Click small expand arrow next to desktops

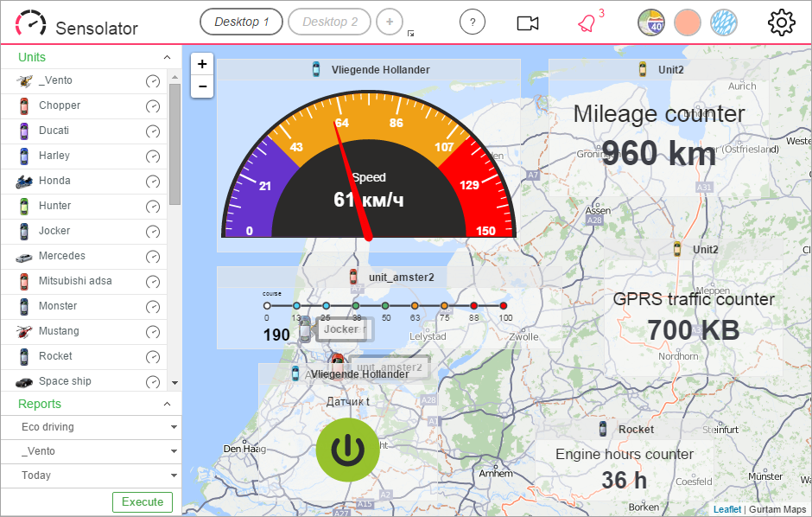click(x=410, y=34)
